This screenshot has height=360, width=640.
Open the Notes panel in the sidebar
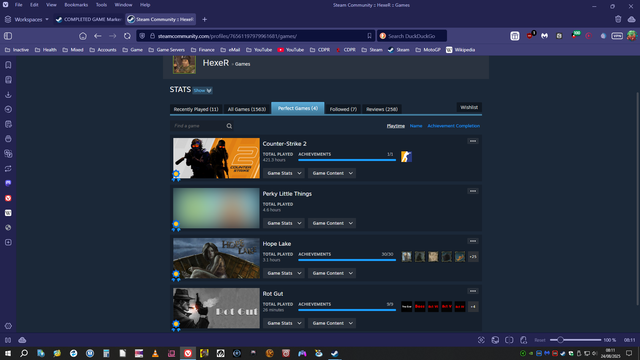point(8,124)
